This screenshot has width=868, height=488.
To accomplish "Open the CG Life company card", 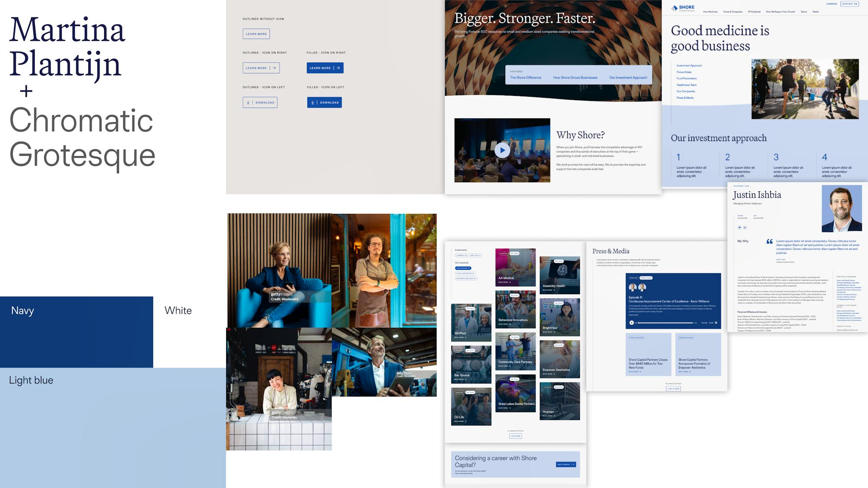I will coord(471,406).
